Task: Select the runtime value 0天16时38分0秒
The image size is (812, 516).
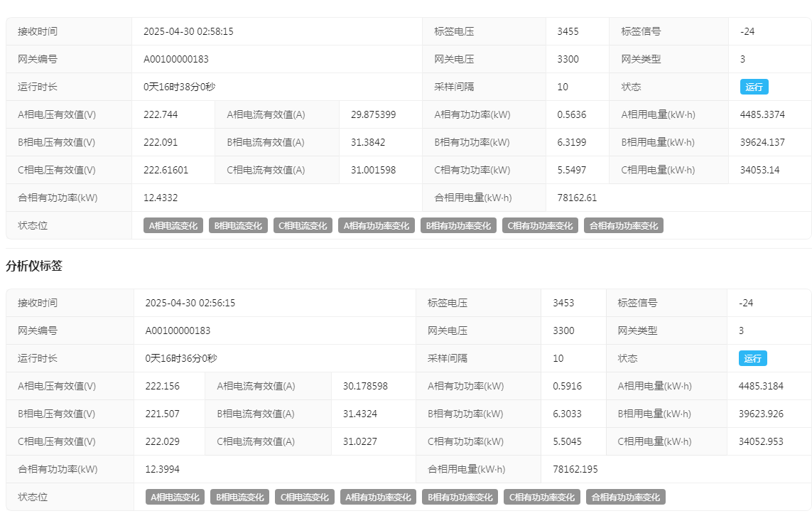Action: click(x=179, y=87)
